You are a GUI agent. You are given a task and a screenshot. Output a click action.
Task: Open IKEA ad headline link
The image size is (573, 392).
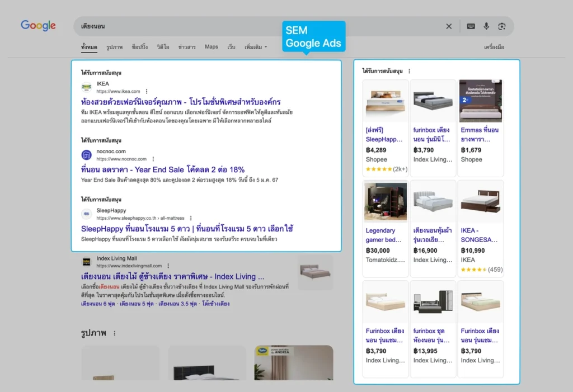(x=181, y=102)
